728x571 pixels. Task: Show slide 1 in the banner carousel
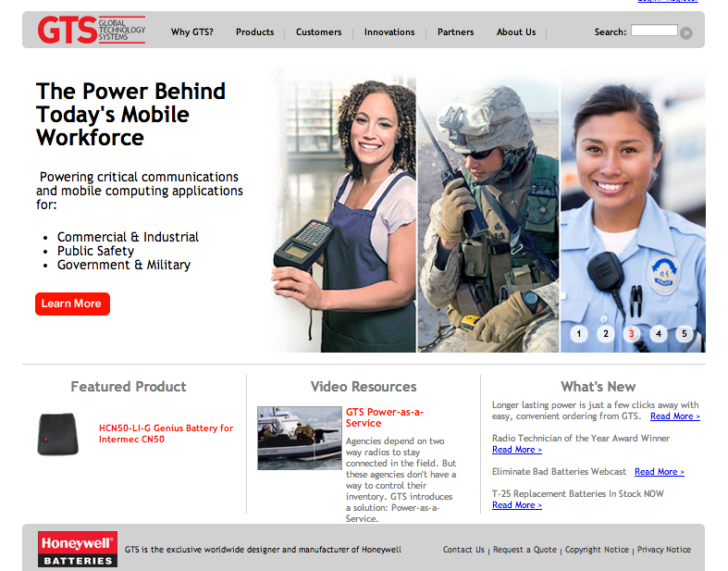click(x=578, y=333)
